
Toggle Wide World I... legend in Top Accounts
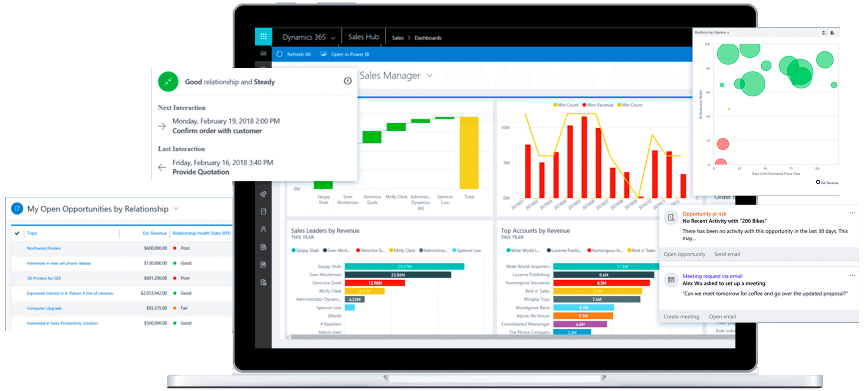point(523,250)
